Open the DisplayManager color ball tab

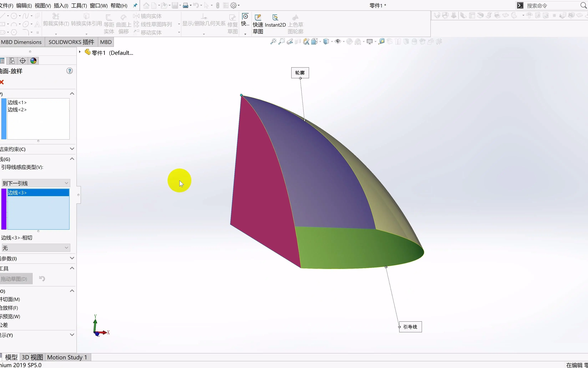click(33, 61)
